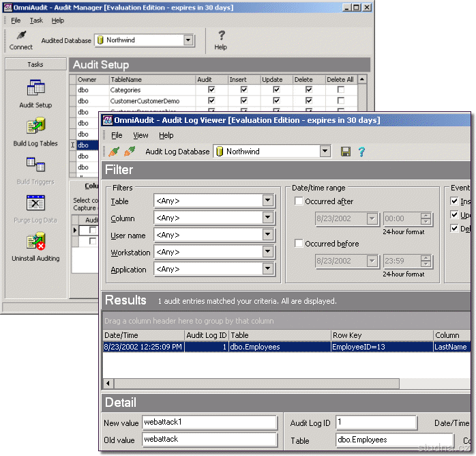Expand the User name filter dropdown
The width and height of the screenshot is (476, 456).
pos(268,235)
